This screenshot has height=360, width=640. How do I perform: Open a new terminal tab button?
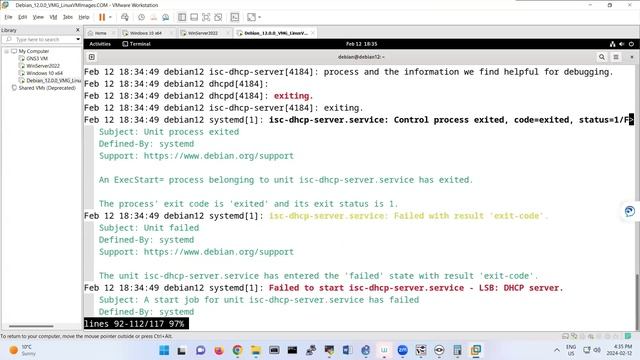click(x=92, y=57)
